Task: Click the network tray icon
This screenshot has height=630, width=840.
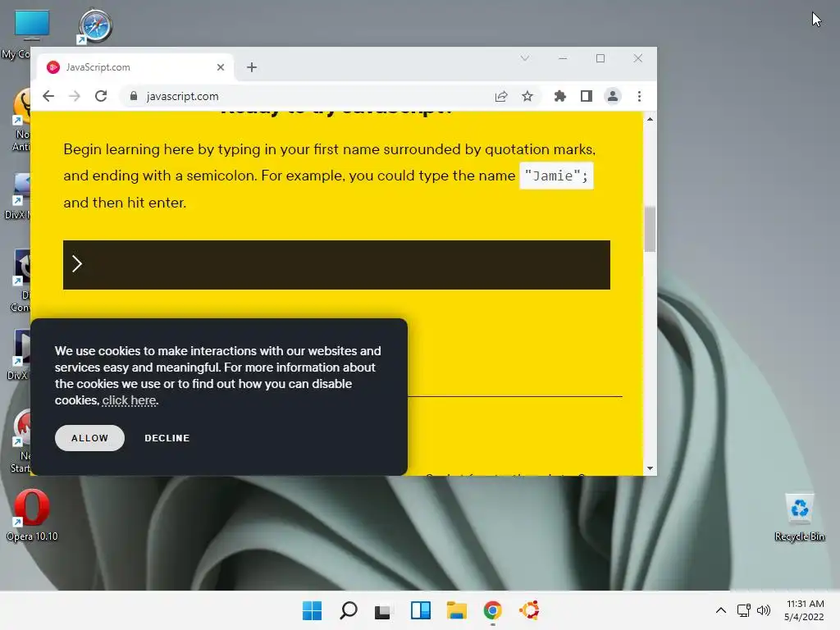Action: (743, 610)
